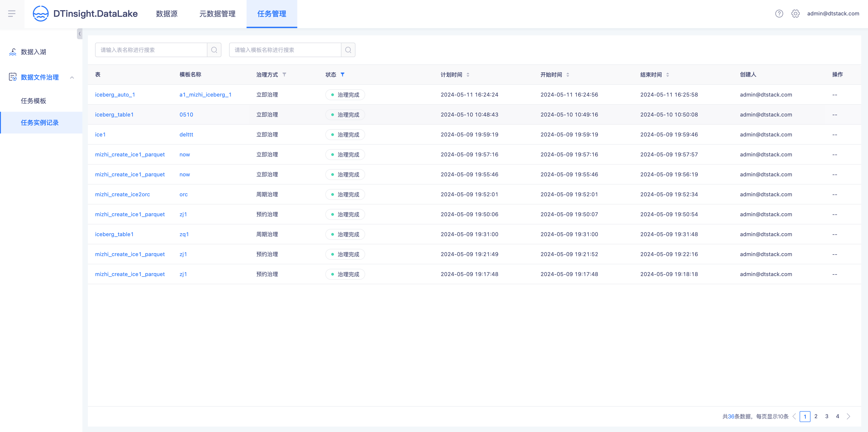Open zj1 template link at 19:21:49
Viewport: 868px width, 432px height.
point(183,254)
